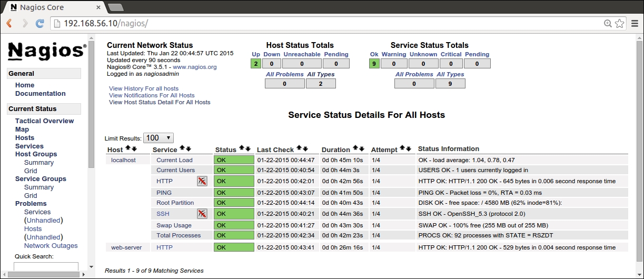This screenshot has width=644, height=279.
Task: Click sidebar scrollbar down arrow
Action: (x=91, y=267)
